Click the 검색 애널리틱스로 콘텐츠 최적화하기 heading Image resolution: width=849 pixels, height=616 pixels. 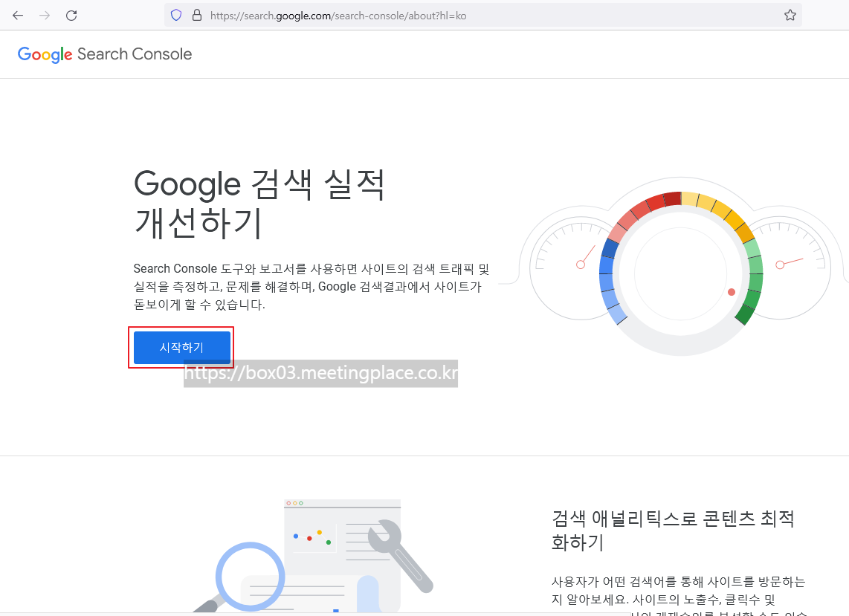pyautogui.click(x=673, y=530)
